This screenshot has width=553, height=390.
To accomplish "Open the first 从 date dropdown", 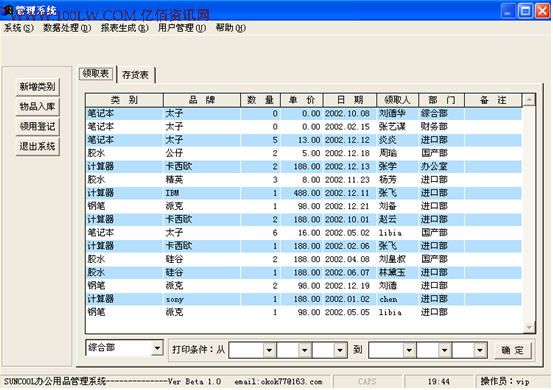I will (269, 350).
